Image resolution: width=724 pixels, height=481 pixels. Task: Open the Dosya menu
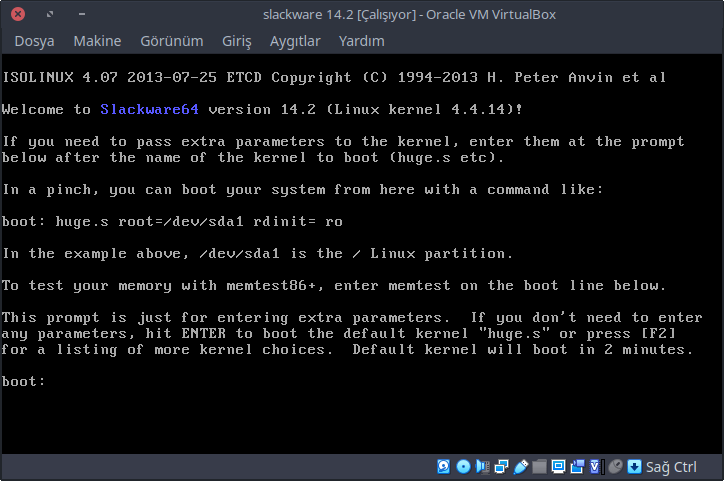tap(34, 41)
